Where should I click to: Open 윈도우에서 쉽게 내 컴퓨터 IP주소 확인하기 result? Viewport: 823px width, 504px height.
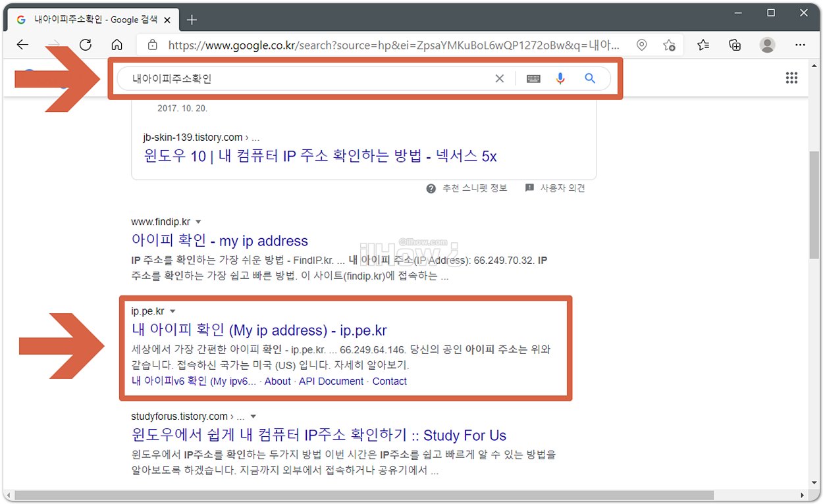(x=319, y=436)
